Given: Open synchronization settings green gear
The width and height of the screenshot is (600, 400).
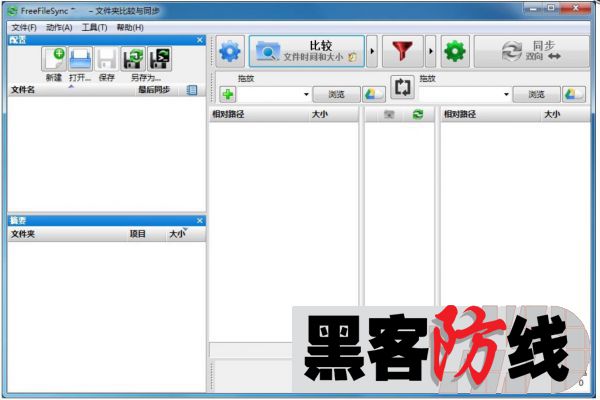Looking at the screenshot, I should point(455,51).
